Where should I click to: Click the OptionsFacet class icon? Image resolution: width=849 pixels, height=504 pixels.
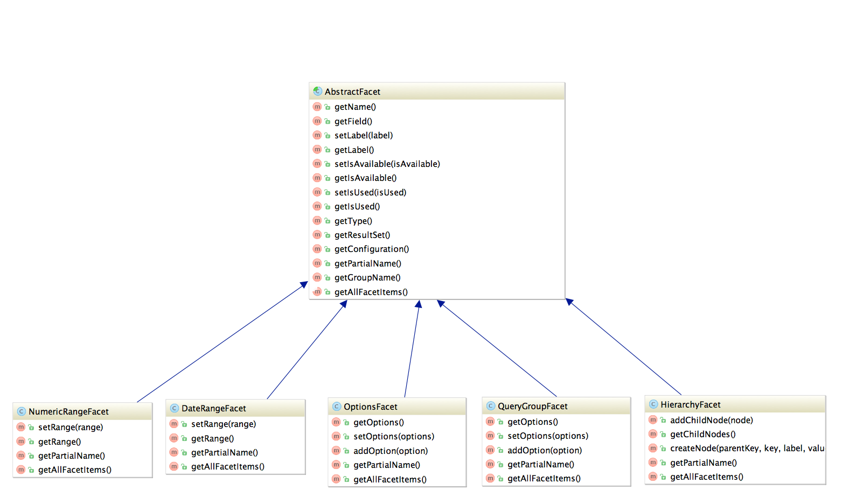[x=337, y=407]
